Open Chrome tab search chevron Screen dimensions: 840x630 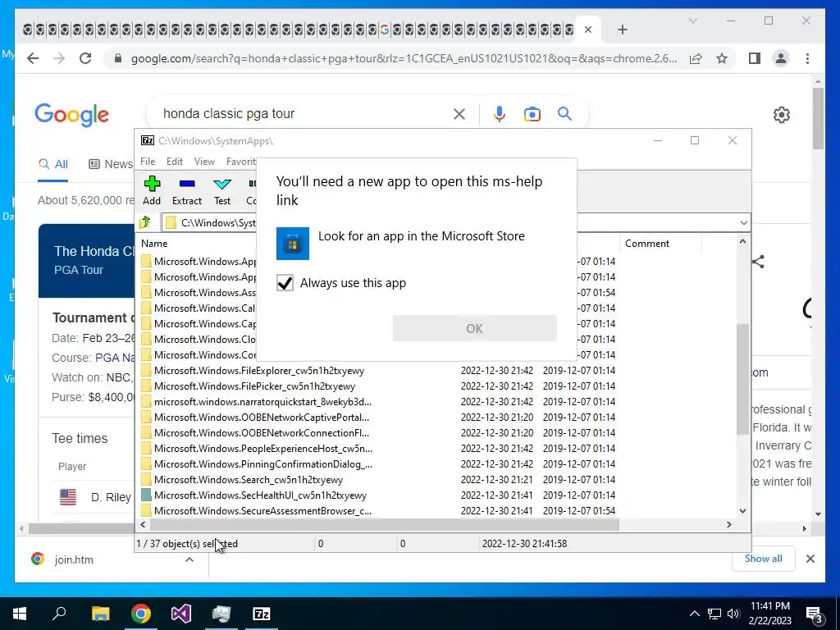[692, 21]
